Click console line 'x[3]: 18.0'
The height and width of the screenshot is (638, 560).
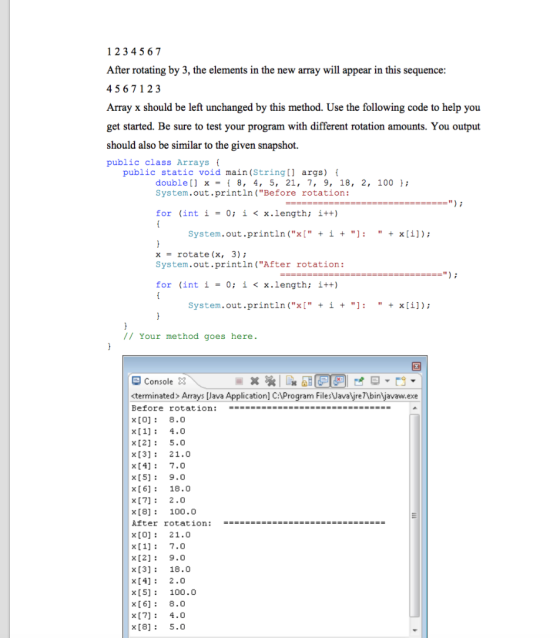pos(161,569)
